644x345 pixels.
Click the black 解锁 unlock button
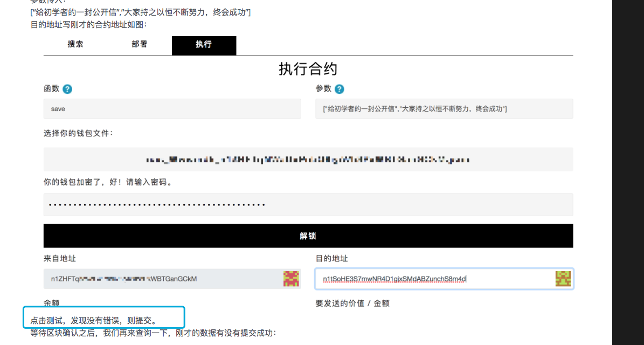[x=308, y=236]
